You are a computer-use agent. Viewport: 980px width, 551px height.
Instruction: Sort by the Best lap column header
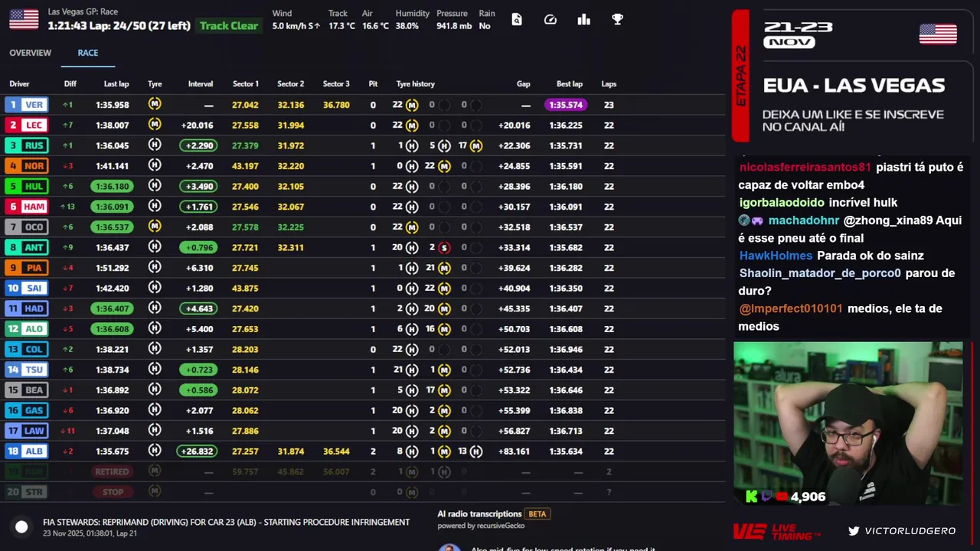point(570,84)
